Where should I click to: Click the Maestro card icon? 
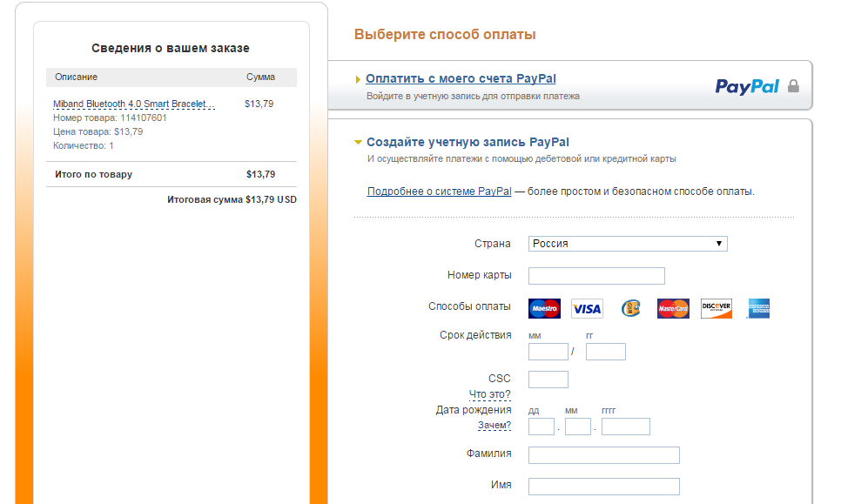click(544, 308)
